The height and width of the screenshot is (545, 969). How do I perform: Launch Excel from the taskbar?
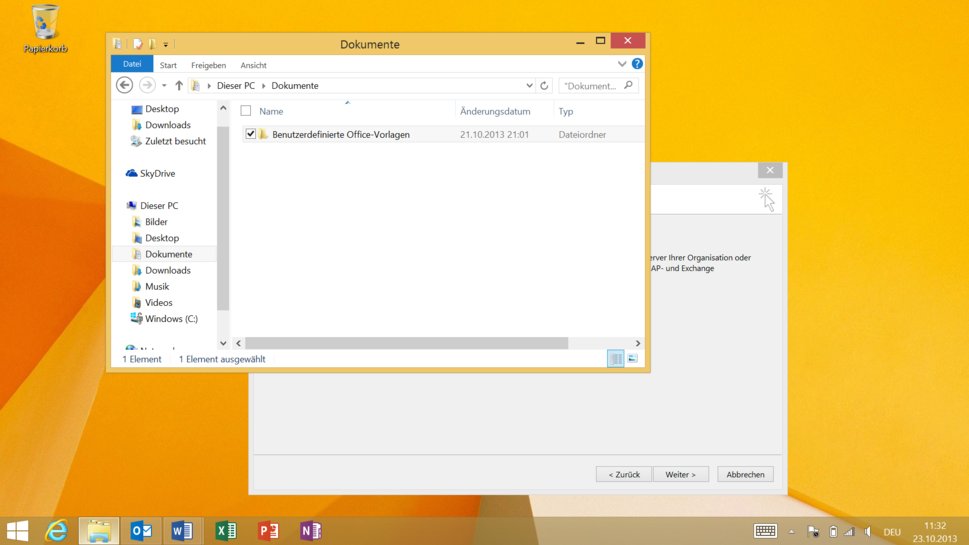226,530
